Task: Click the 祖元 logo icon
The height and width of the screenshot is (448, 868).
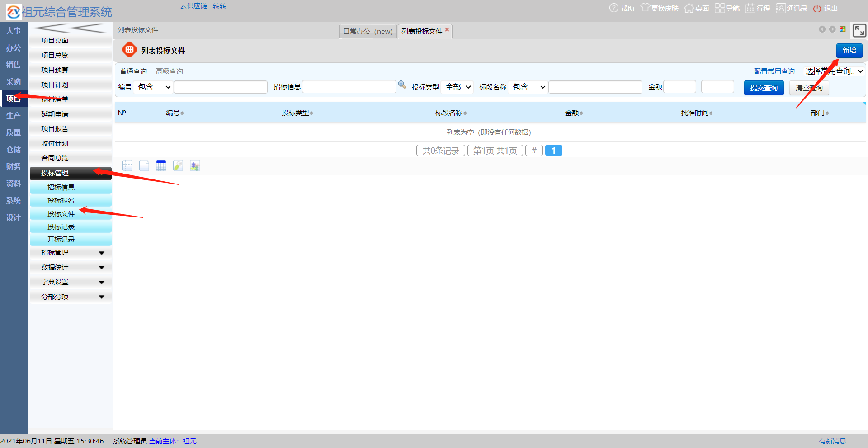Action: coord(14,12)
